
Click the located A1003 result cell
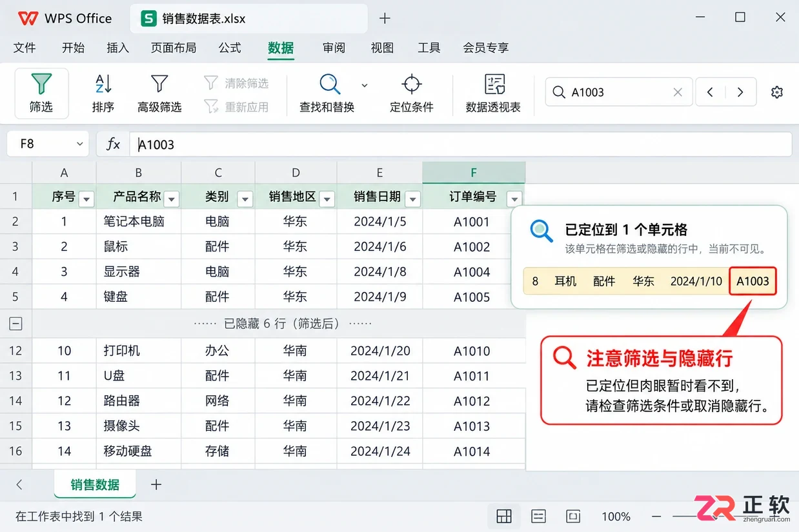click(753, 281)
